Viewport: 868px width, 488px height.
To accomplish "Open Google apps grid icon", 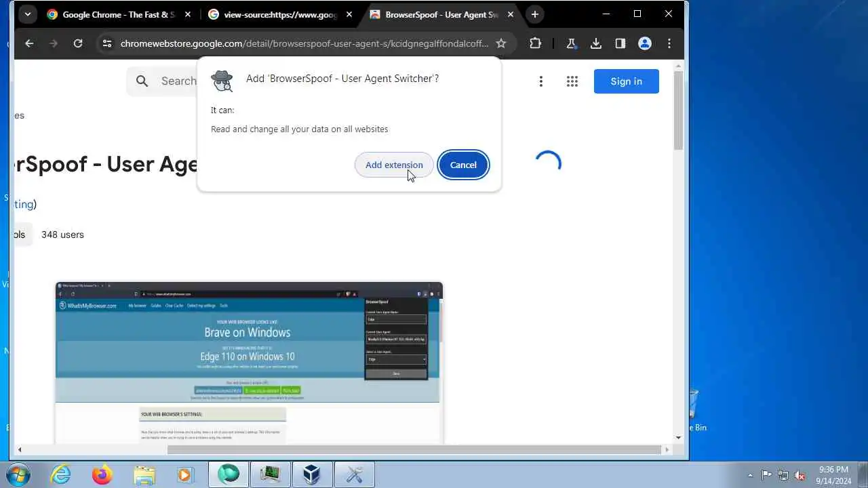I will [x=572, y=81].
